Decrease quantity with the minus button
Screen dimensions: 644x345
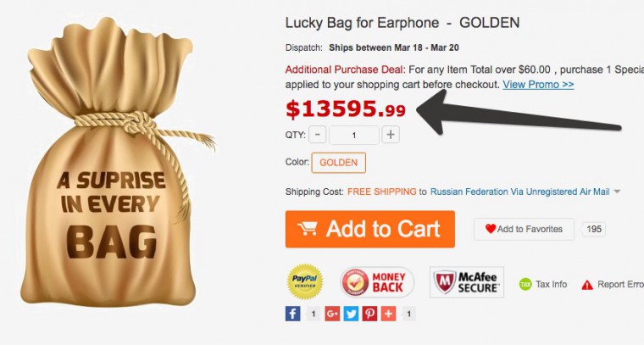pyautogui.click(x=318, y=135)
